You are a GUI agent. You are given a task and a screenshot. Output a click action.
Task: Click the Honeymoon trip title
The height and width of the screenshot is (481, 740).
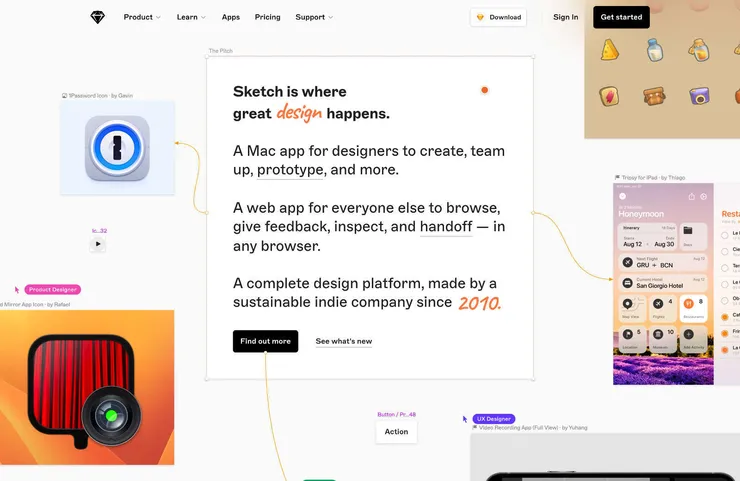click(x=641, y=214)
